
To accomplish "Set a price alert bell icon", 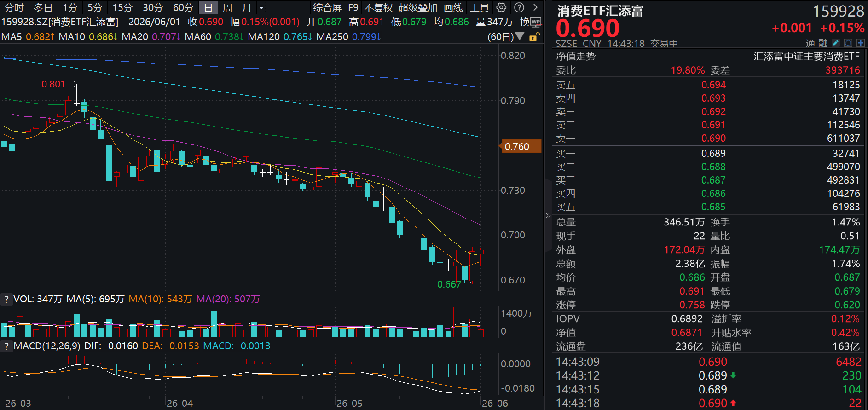I will pyautogui.click(x=848, y=43).
